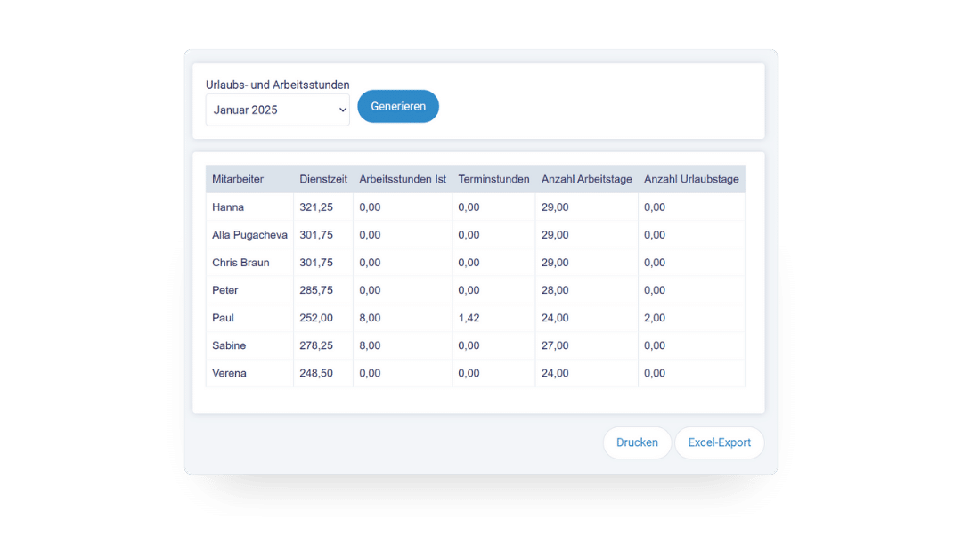Select the Arbeitsstunden Ist column header
Screen dimensions: 962x560
pos(403,179)
